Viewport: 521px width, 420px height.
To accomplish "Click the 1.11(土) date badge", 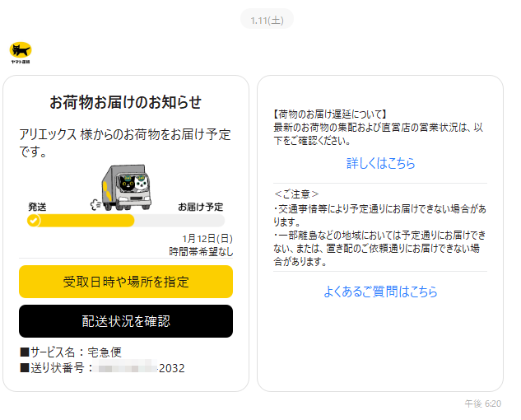I will (x=267, y=21).
